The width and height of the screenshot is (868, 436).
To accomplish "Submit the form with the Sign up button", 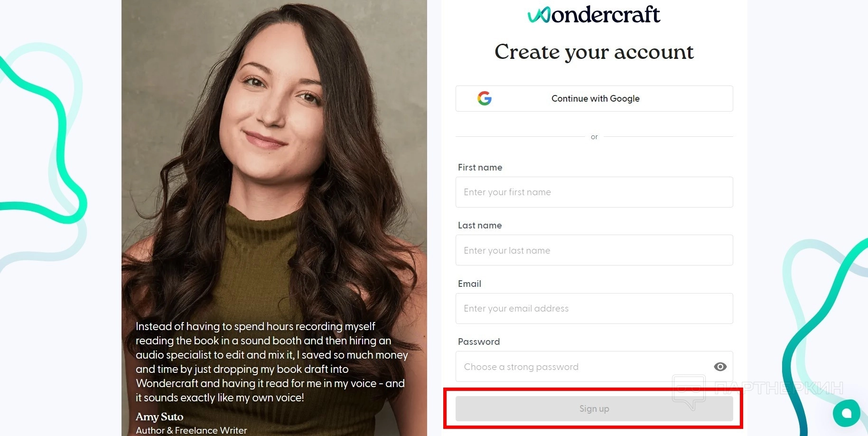I will point(594,408).
